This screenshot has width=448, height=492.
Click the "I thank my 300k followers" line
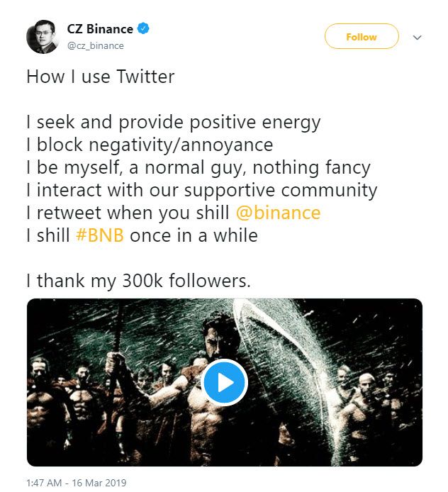[138, 281]
